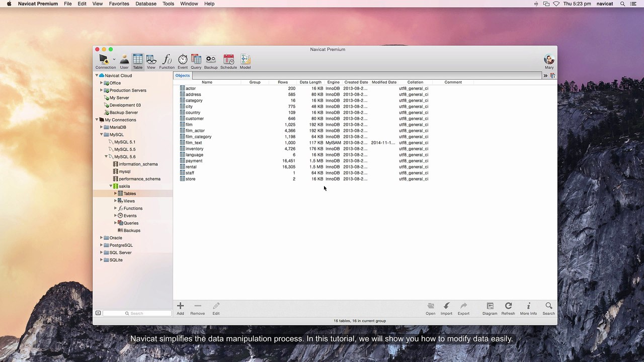Image resolution: width=644 pixels, height=362 pixels.
Task: Click the User toolbar icon
Action: coord(124,61)
